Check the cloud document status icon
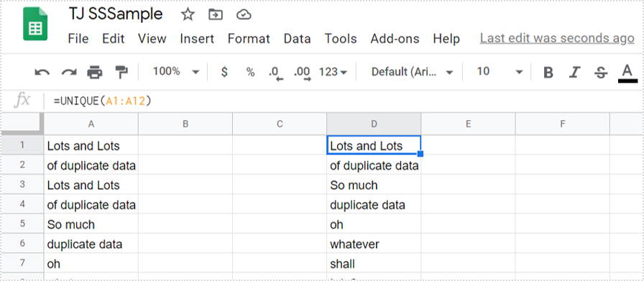This screenshot has width=644, height=281. tap(244, 15)
